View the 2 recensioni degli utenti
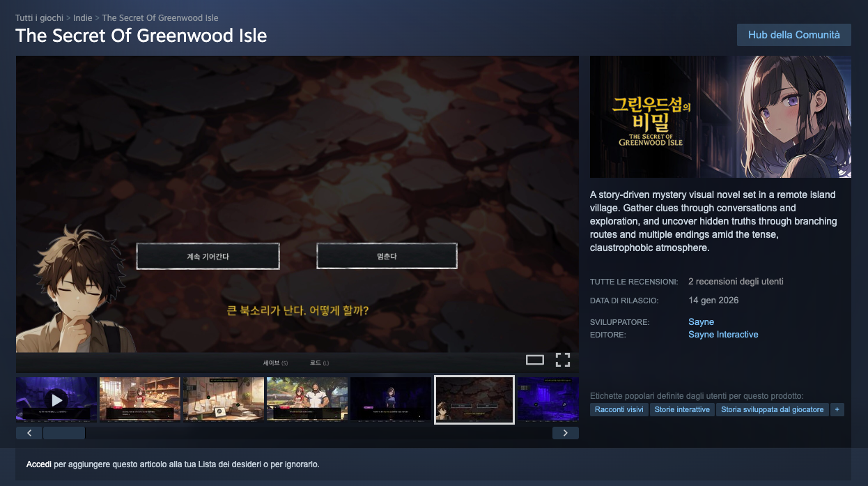The width and height of the screenshot is (868, 486). (736, 282)
